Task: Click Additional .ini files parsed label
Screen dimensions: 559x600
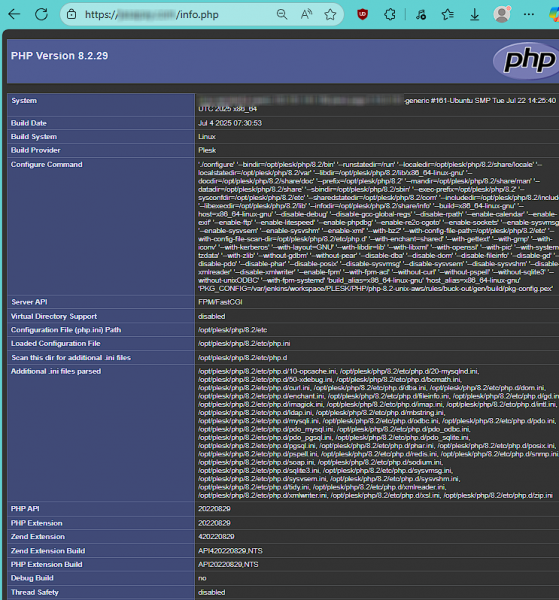Action: tap(56, 372)
